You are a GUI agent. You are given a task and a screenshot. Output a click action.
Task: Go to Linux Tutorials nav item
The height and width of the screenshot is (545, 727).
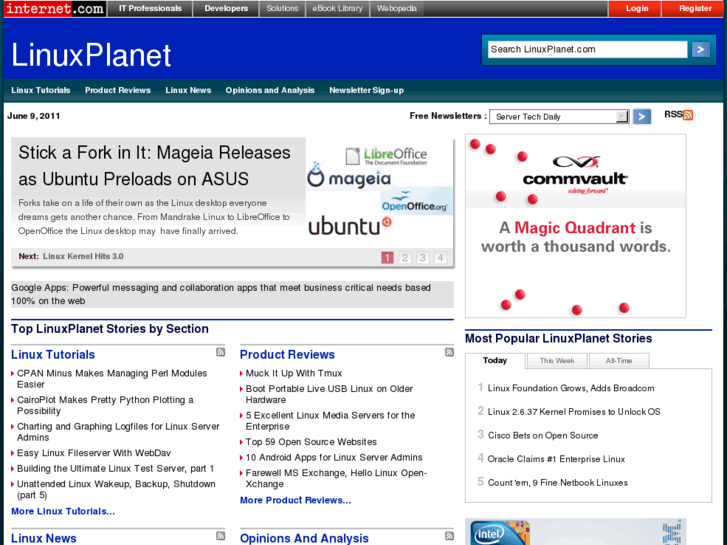[x=41, y=90]
